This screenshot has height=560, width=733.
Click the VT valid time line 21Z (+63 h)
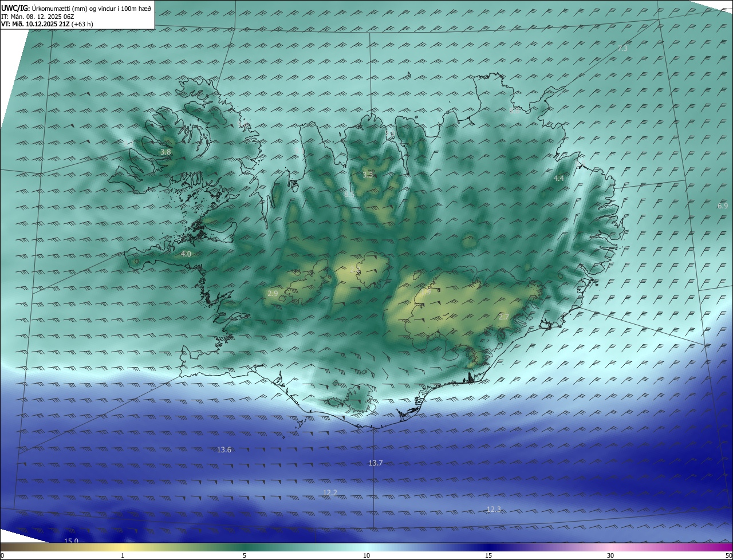point(48,25)
